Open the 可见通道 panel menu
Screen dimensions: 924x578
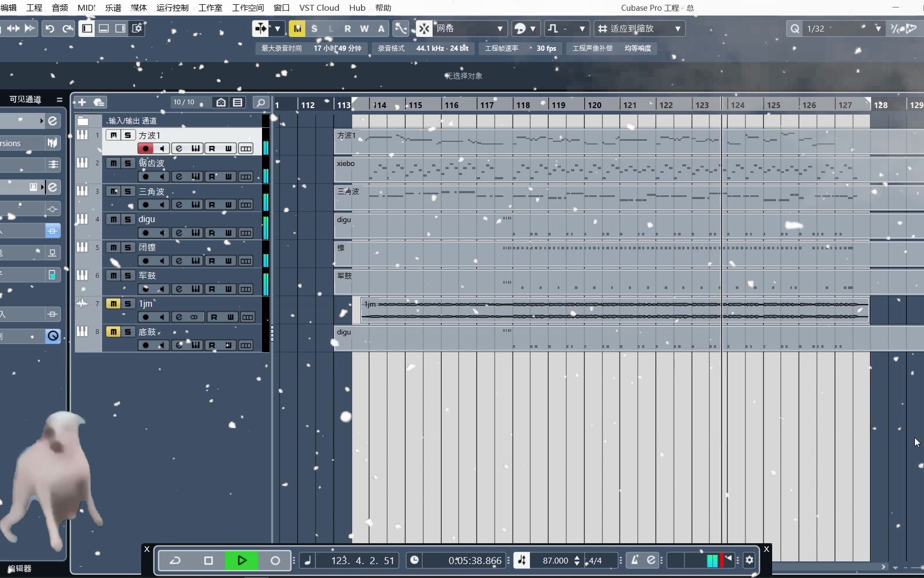(x=59, y=100)
